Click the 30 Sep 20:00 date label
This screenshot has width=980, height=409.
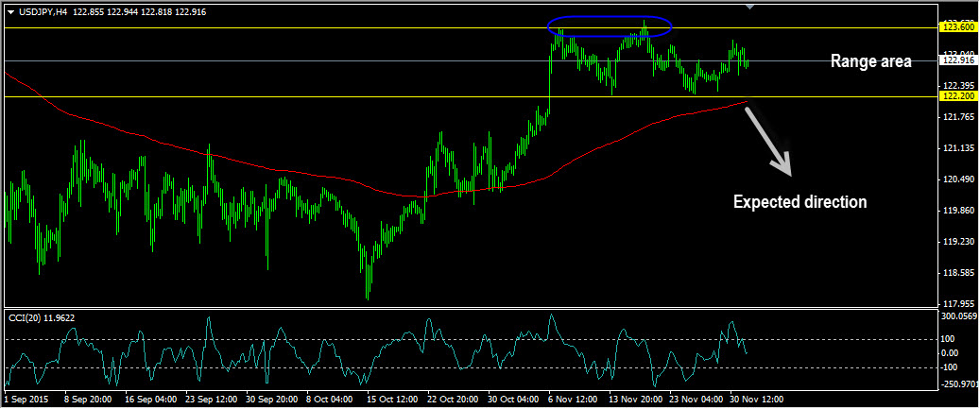271,399
